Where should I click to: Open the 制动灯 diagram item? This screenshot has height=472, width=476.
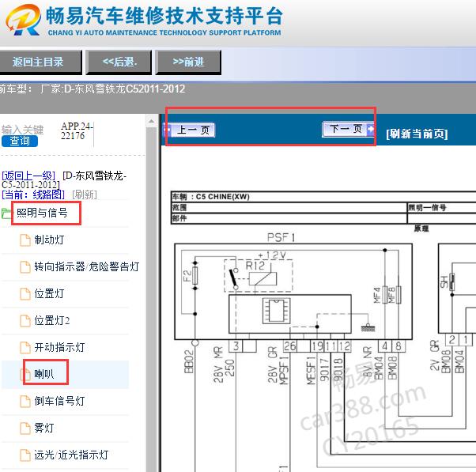click(49, 240)
